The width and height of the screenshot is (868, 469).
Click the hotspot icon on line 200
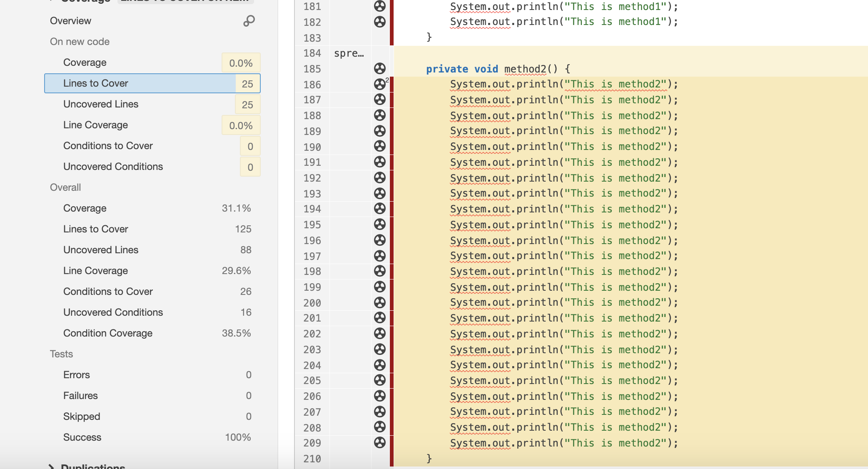[379, 303]
